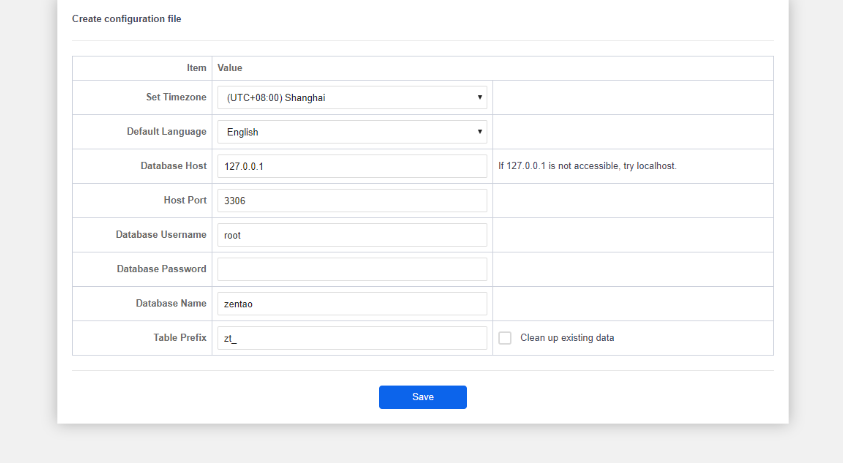Click the "Database Host" row label

coord(173,166)
